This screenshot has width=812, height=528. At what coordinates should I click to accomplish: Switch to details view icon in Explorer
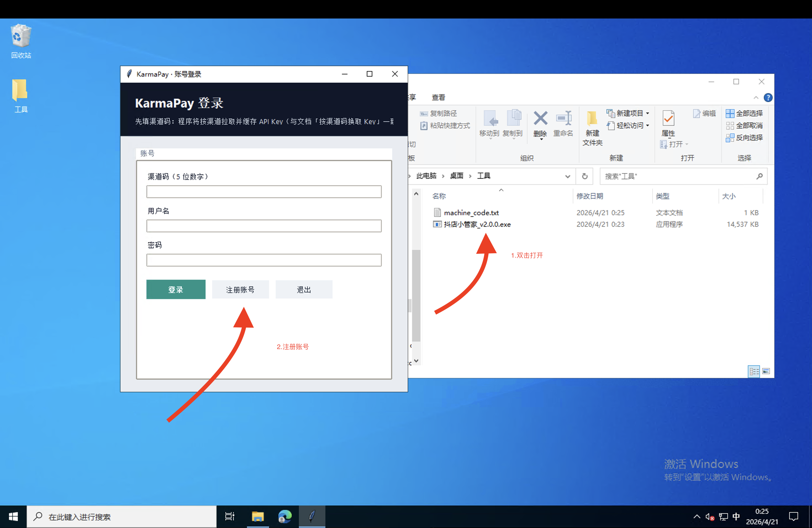(x=754, y=371)
